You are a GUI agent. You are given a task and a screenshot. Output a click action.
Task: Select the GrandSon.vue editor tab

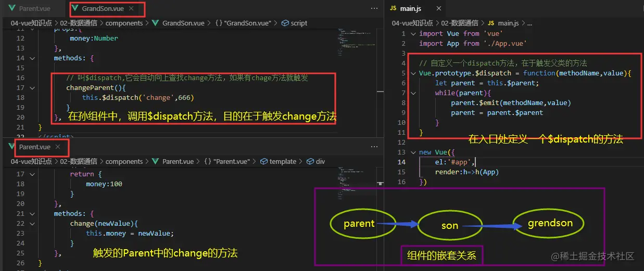(102, 9)
